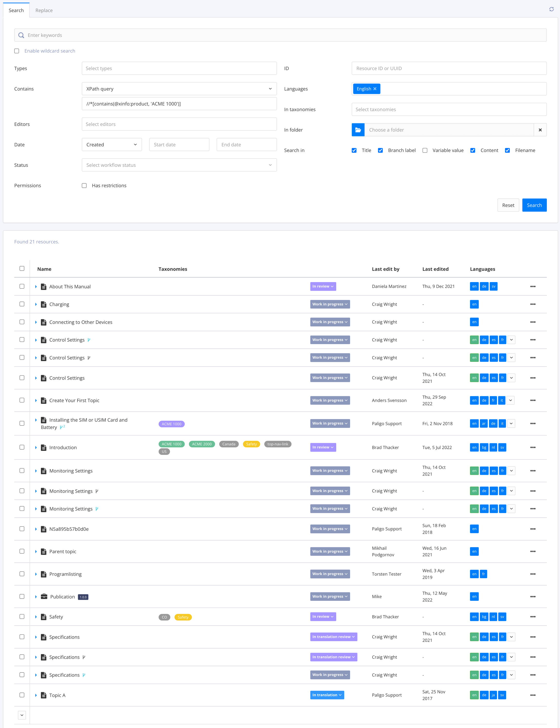The image size is (560, 728).
Task: Open the XPath query dropdown
Action: (179, 89)
